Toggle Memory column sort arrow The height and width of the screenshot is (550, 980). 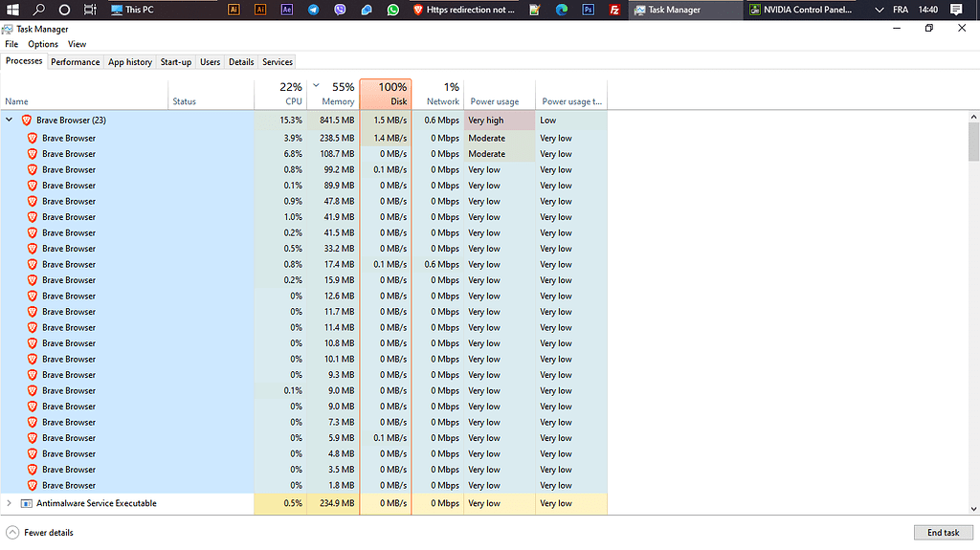pos(316,86)
